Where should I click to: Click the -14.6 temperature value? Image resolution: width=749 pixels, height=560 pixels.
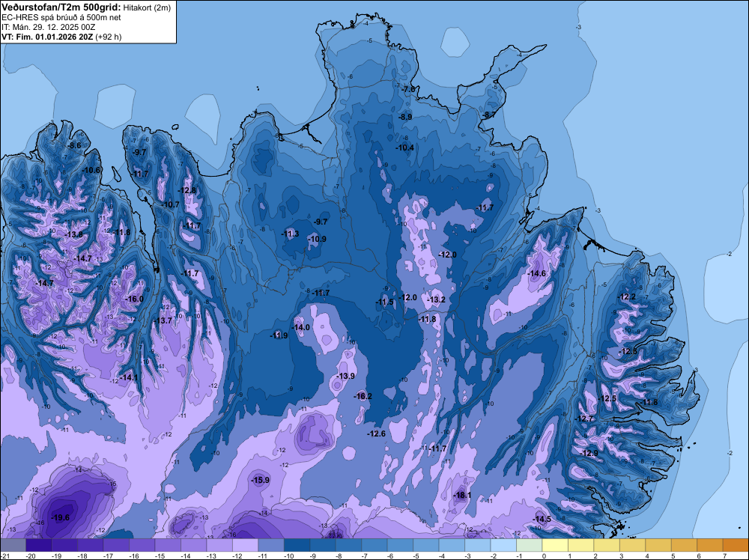coord(536,273)
